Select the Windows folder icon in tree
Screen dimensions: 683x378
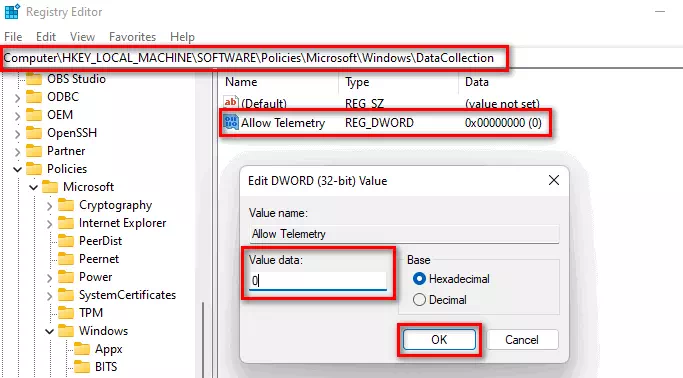tap(66, 331)
